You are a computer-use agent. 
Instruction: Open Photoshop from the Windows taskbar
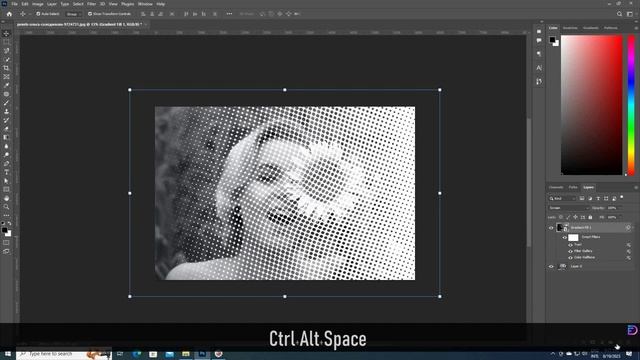[202, 354]
